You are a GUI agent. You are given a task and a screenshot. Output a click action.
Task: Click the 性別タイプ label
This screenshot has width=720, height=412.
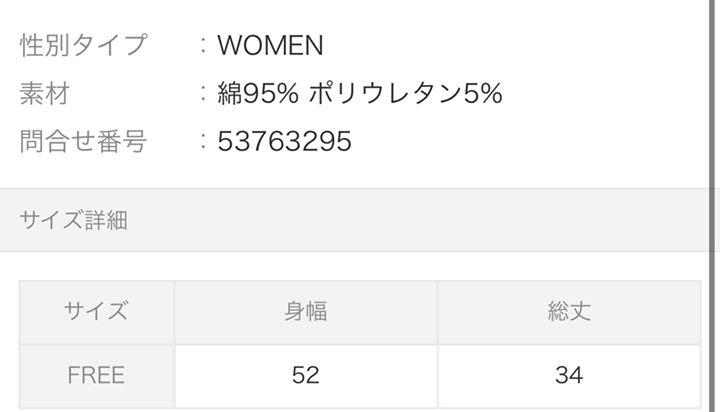[84, 45]
